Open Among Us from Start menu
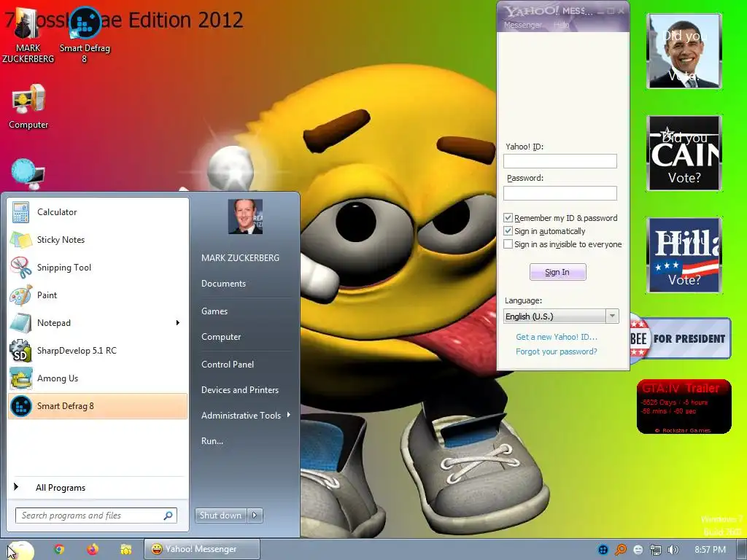747x560 pixels. [x=98, y=378]
